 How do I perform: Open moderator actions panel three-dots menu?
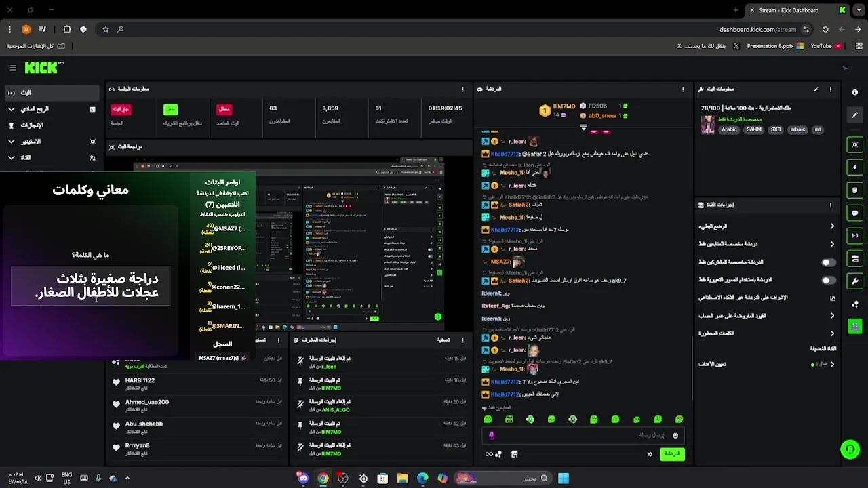pos(462,340)
